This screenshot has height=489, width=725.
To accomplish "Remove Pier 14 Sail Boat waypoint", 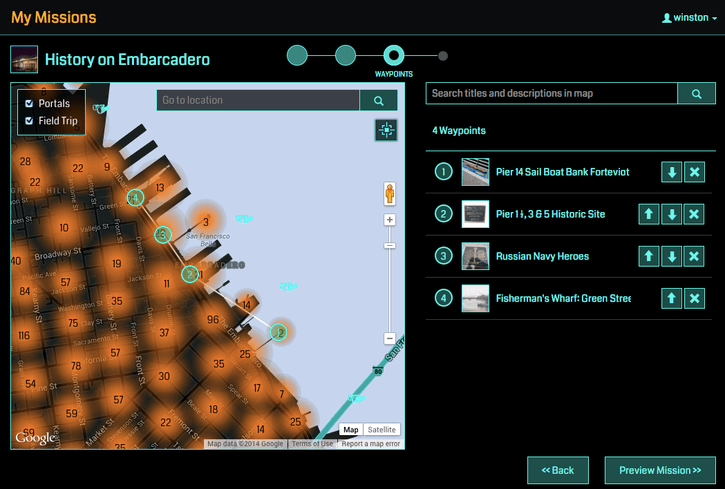I will pos(695,172).
